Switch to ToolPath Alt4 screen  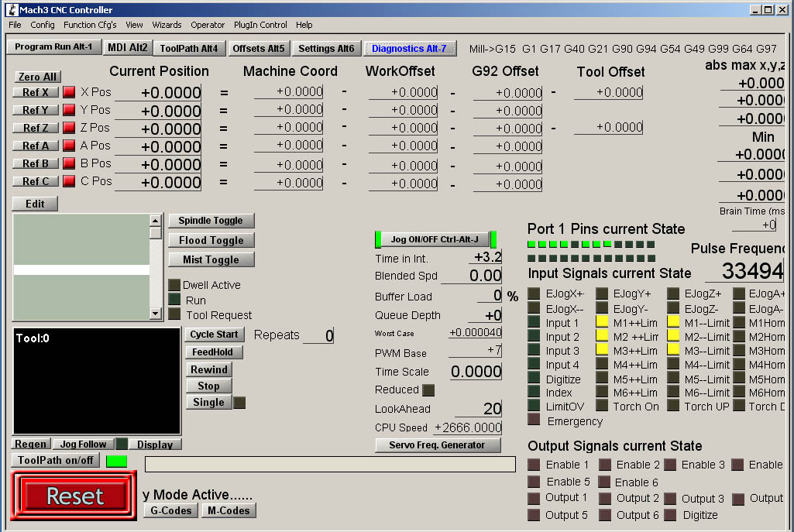pyautogui.click(x=189, y=48)
